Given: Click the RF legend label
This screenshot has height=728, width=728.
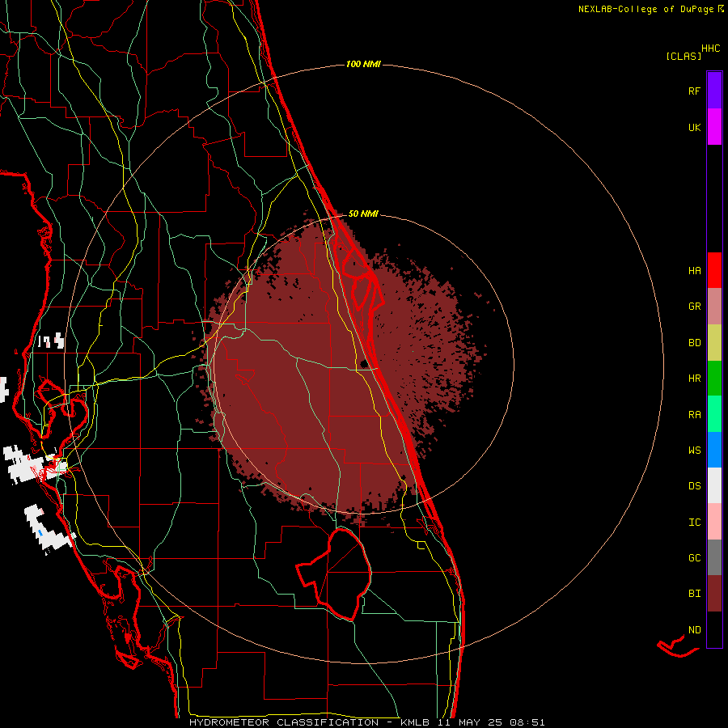Looking at the screenshot, I should [x=694, y=91].
